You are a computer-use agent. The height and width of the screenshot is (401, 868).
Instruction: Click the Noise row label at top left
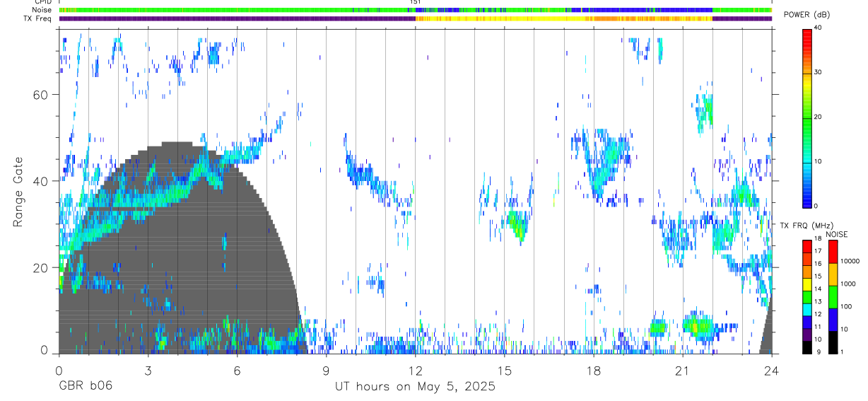click(41, 10)
